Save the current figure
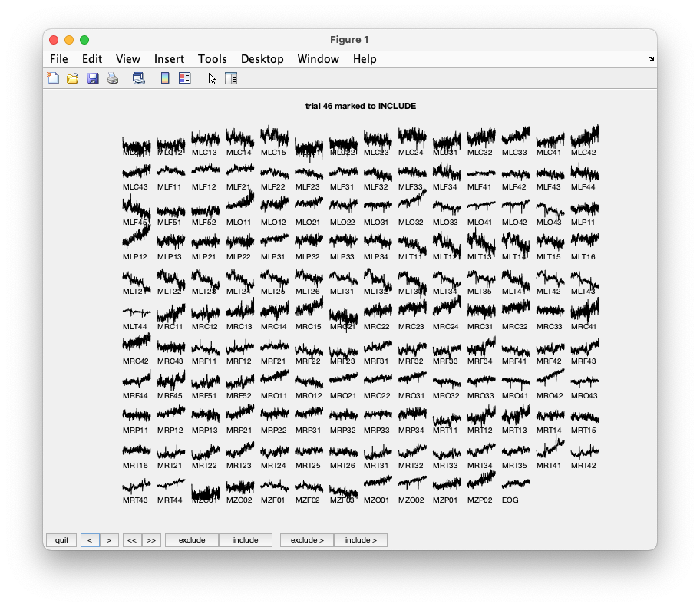 [93, 78]
